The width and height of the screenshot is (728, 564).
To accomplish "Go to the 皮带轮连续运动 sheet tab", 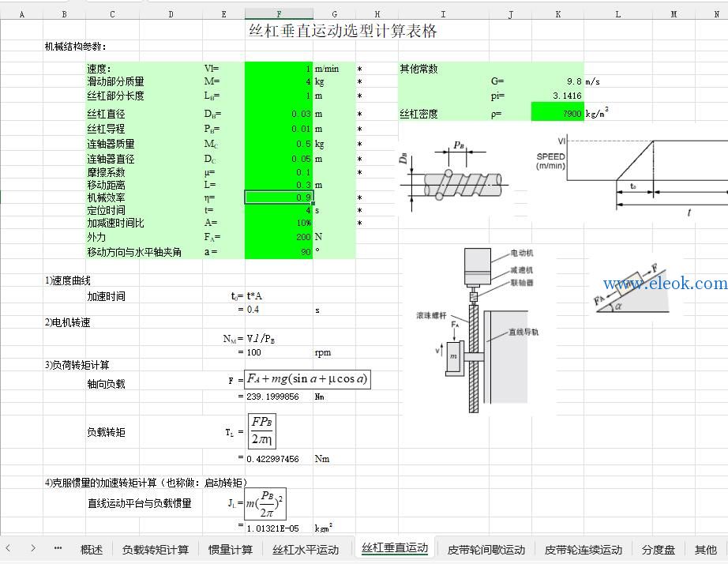I will (x=584, y=550).
